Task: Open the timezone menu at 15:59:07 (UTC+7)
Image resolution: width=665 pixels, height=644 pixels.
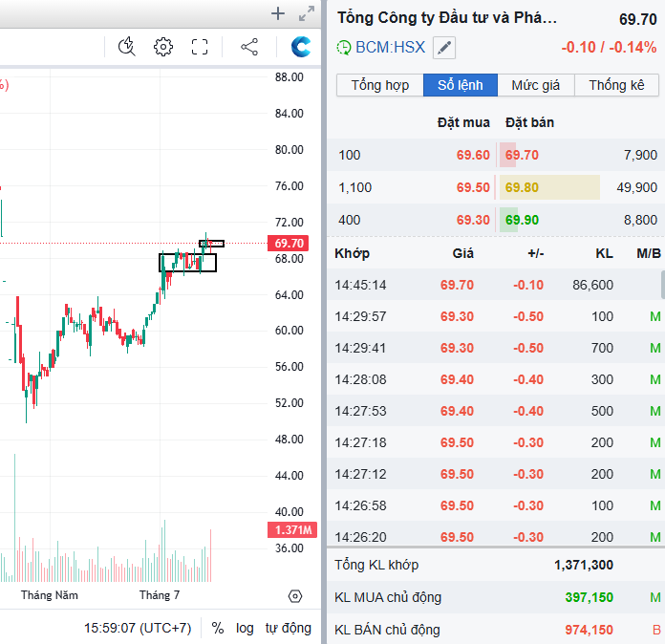Action: pos(138,628)
